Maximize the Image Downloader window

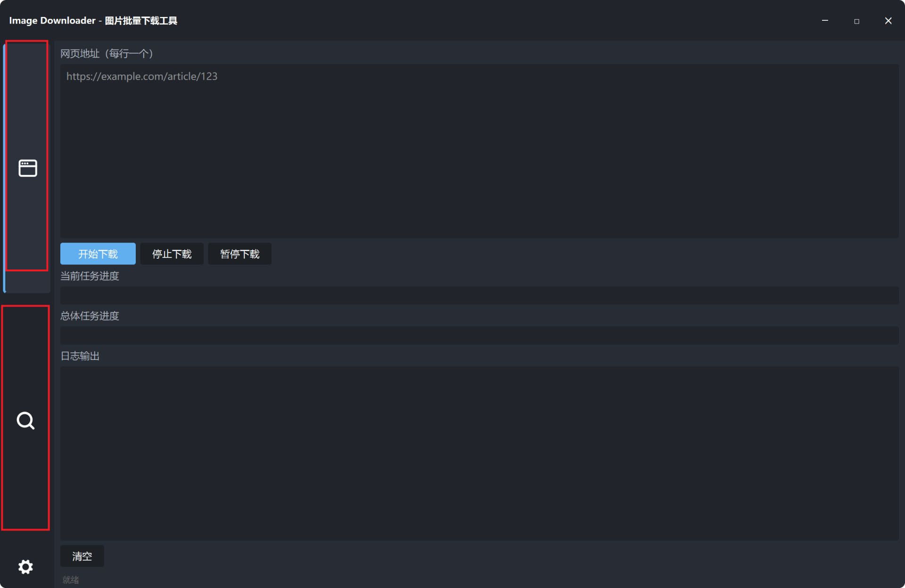pyautogui.click(x=856, y=21)
